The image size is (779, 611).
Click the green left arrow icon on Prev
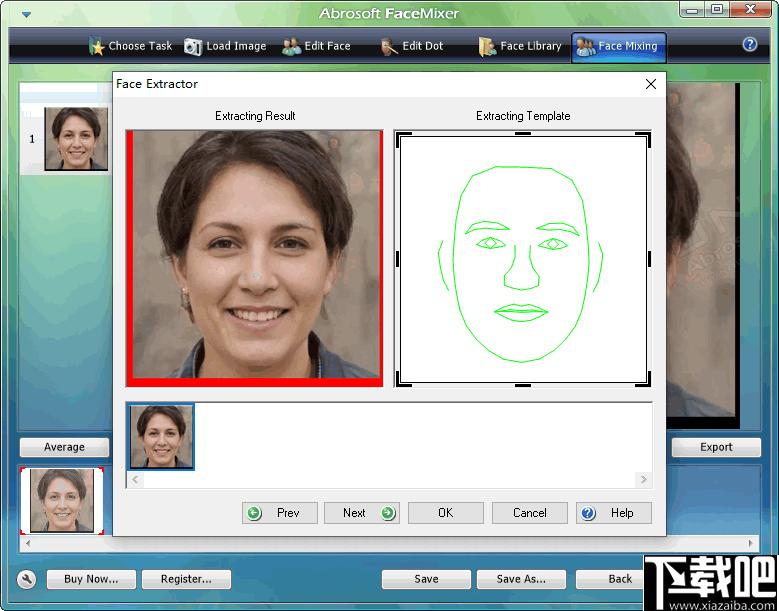[254, 513]
